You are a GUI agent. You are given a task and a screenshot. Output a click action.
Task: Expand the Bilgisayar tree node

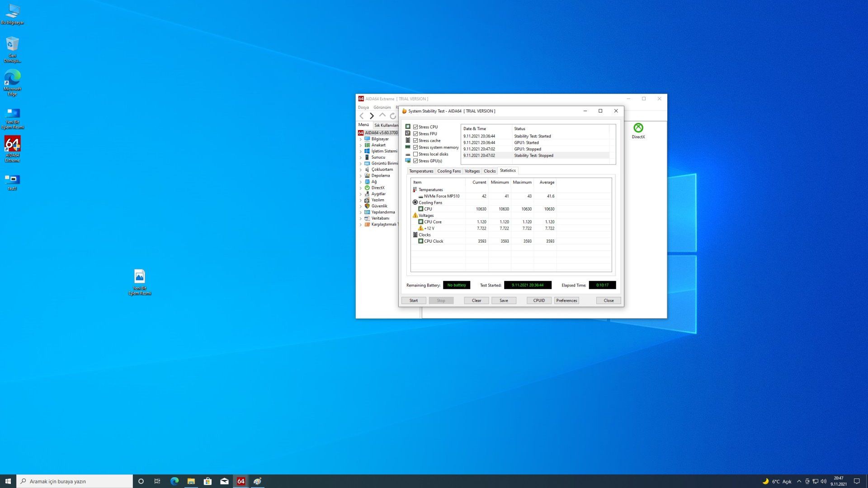point(361,139)
